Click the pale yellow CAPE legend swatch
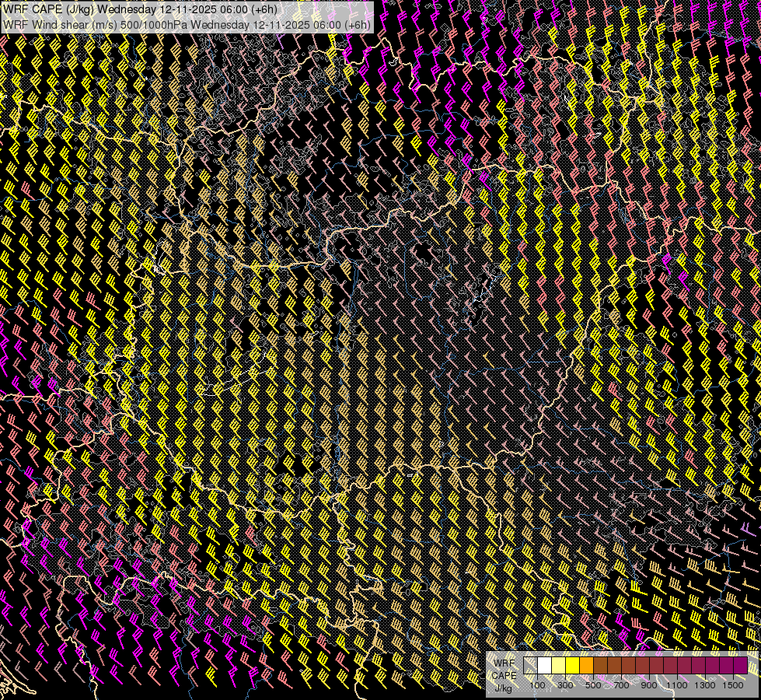This screenshot has height=700, width=761. point(559,665)
